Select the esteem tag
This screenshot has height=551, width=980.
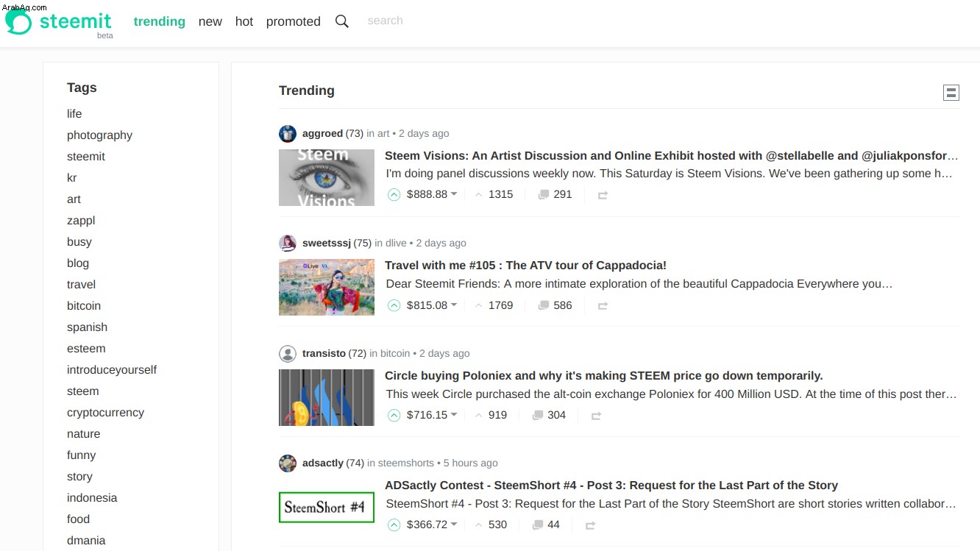(86, 349)
